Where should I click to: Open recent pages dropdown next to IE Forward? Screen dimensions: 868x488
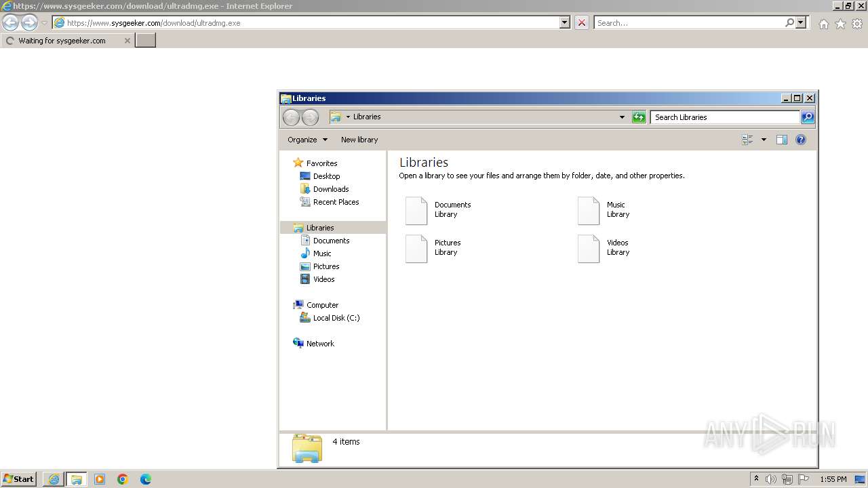pyautogui.click(x=45, y=22)
